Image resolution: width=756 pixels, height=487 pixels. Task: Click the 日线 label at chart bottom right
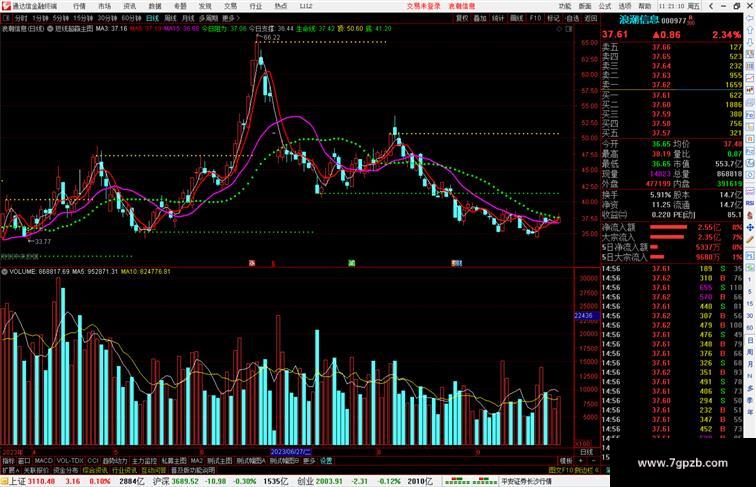point(587,452)
